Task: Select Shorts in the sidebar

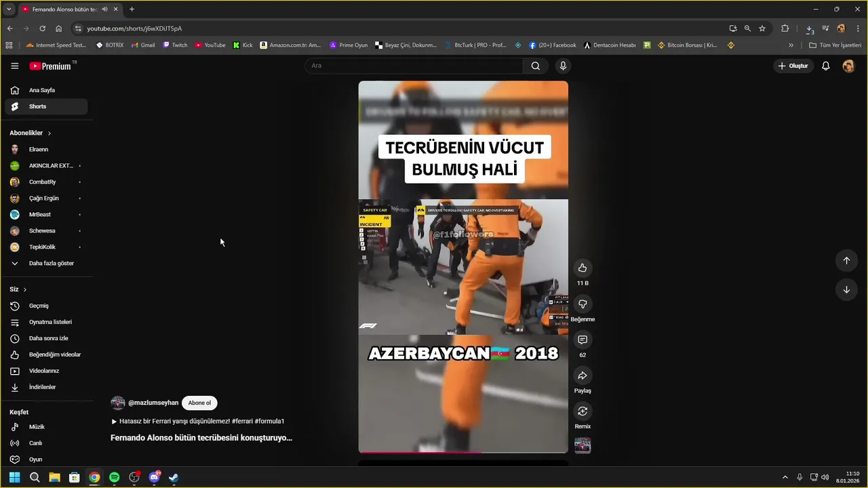Action: point(46,106)
